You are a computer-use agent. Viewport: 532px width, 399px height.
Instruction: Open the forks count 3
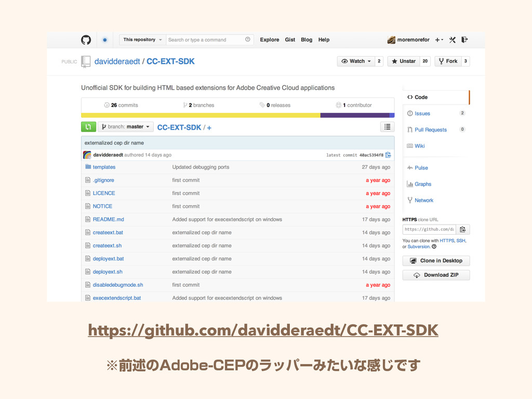[x=465, y=61]
